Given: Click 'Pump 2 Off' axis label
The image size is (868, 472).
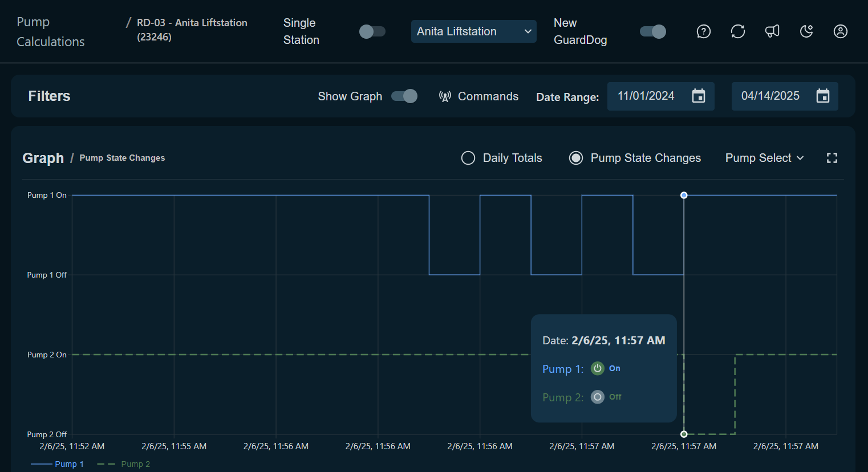Looking at the screenshot, I should 47,434.
